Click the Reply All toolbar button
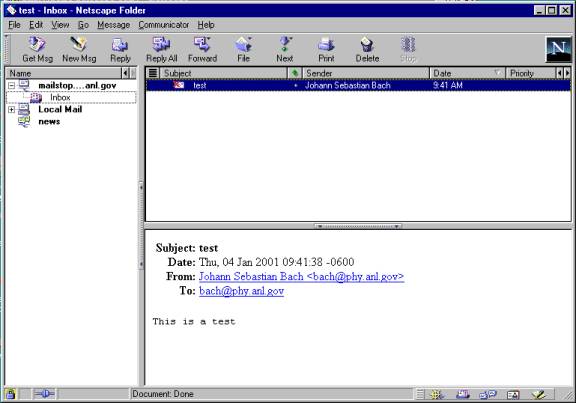 pos(162,50)
